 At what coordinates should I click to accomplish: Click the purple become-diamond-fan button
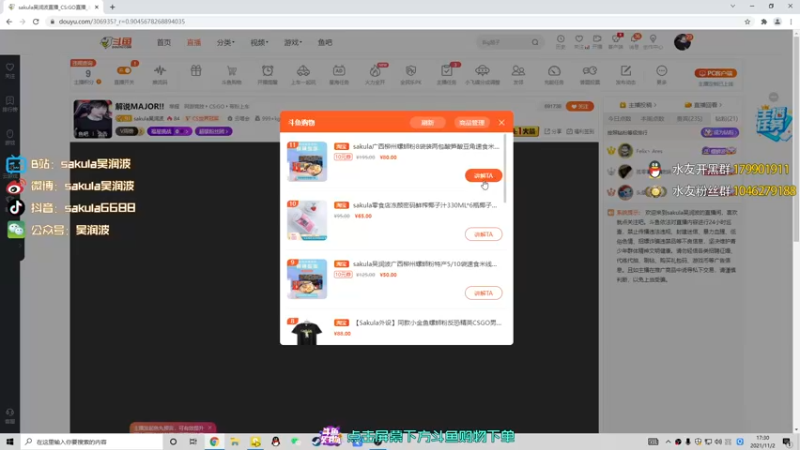click(x=720, y=133)
